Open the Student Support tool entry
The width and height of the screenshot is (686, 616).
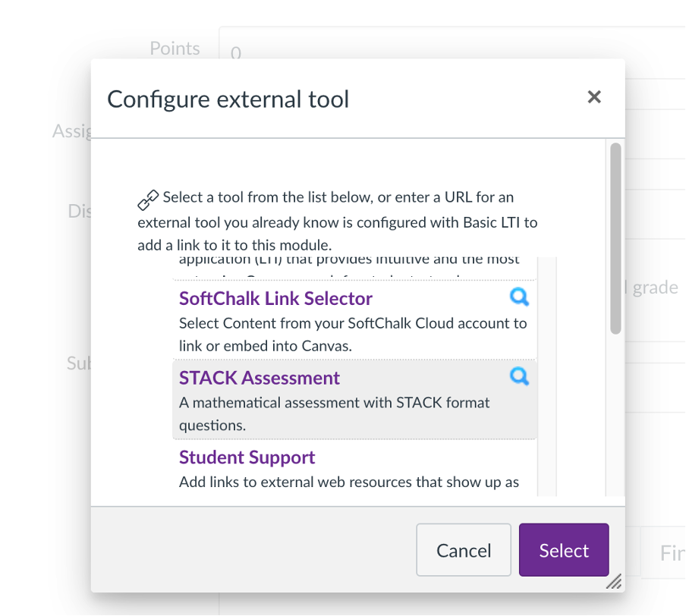tap(247, 457)
